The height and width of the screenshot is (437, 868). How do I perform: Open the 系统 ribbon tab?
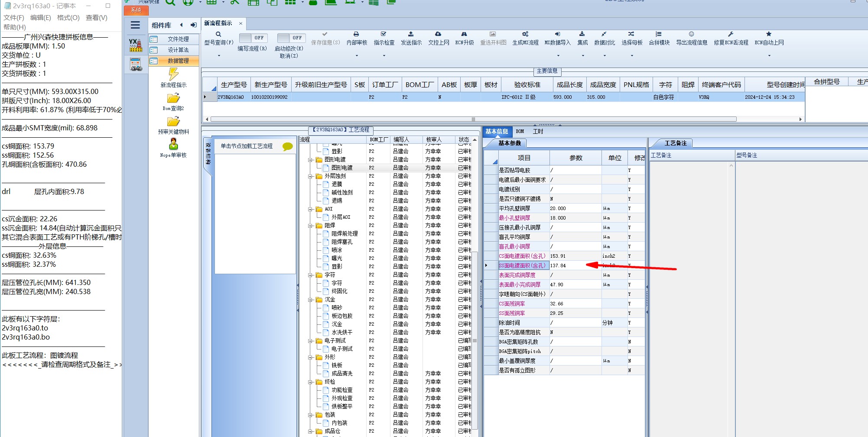tap(136, 10)
